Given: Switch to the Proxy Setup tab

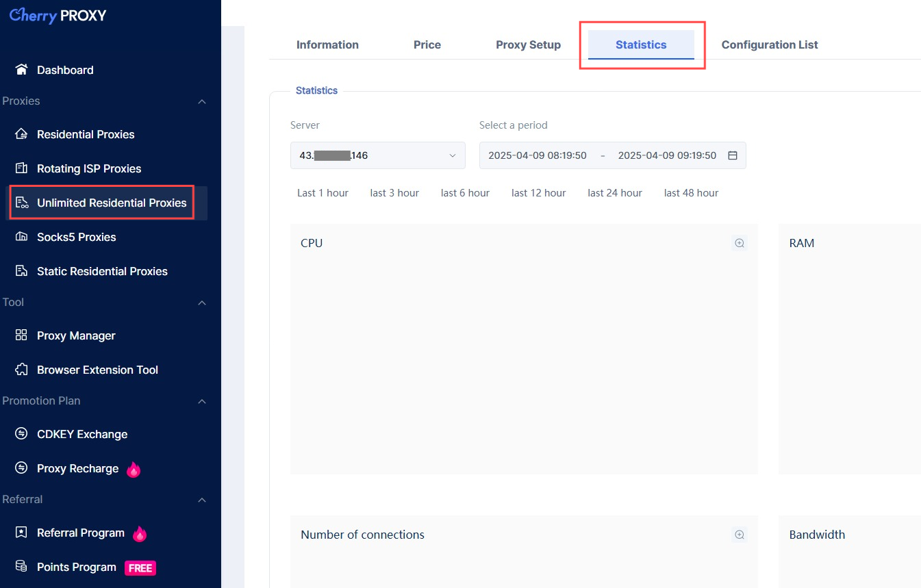Looking at the screenshot, I should pyautogui.click(x=528, y=45).
